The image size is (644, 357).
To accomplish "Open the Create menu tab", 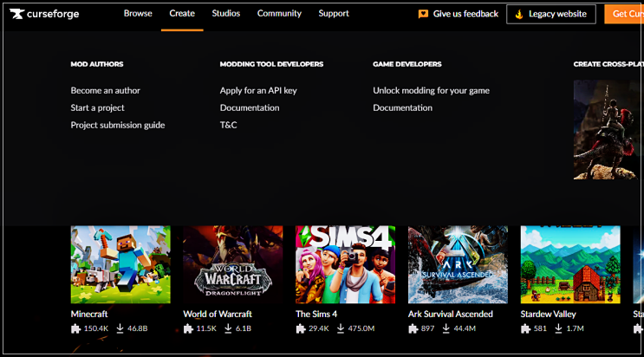I will point(182,14).
